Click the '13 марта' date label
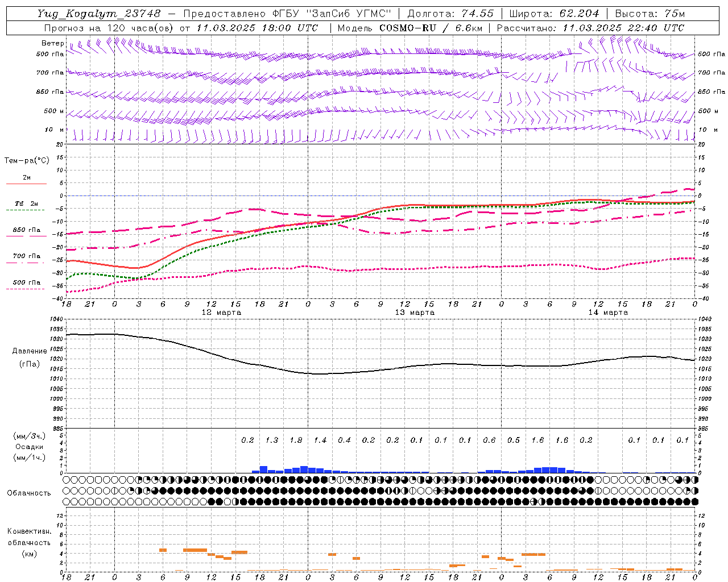Screen dimensions: 728x582 coord(415,313)
